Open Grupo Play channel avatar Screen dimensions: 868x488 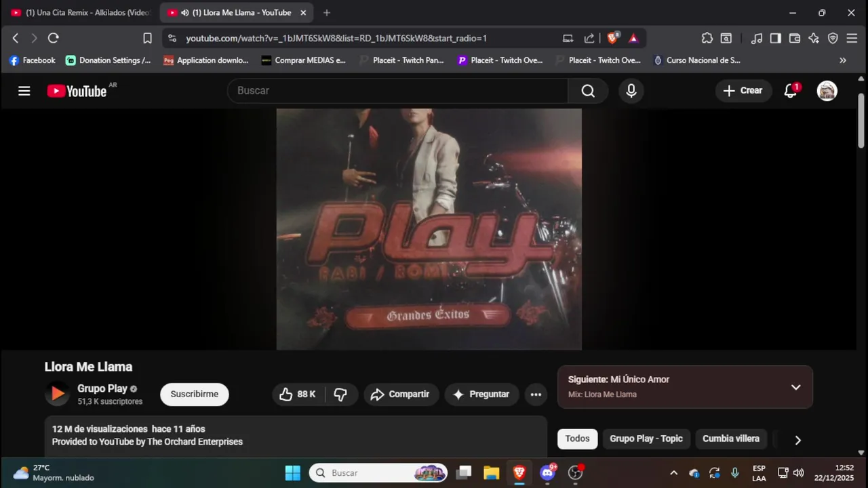pyautogui.click(x=58, y=394)
